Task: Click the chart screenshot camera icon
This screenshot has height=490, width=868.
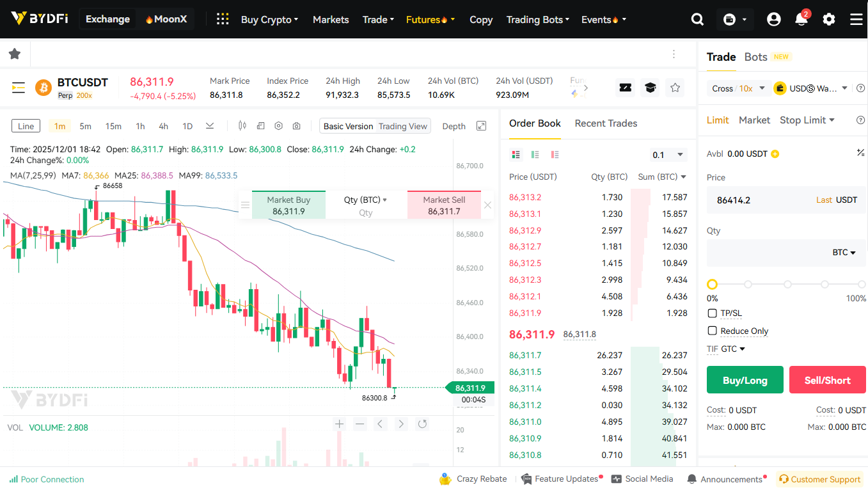Action: click(297, 126)
